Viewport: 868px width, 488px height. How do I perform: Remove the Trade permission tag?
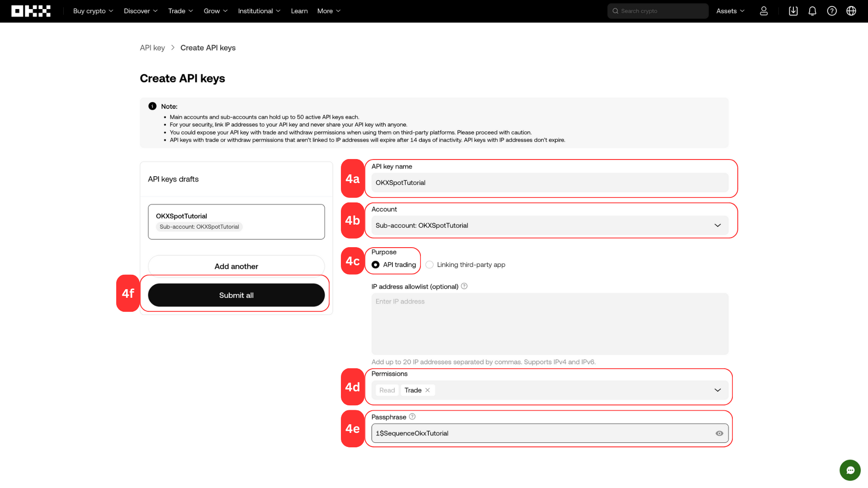click(428, 390)
